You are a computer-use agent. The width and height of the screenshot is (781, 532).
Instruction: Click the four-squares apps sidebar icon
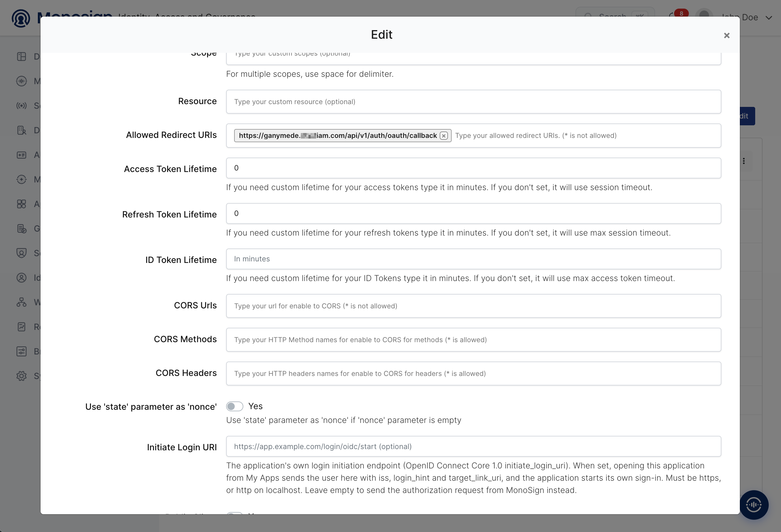22,204
